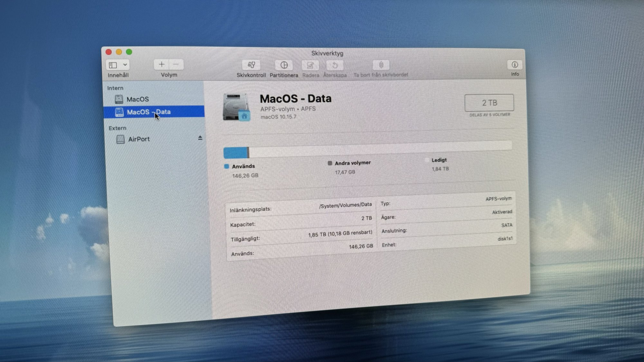The image size is (644, 362).
Task: Eject the AirPort external disk
Action: tap(200, 138)
